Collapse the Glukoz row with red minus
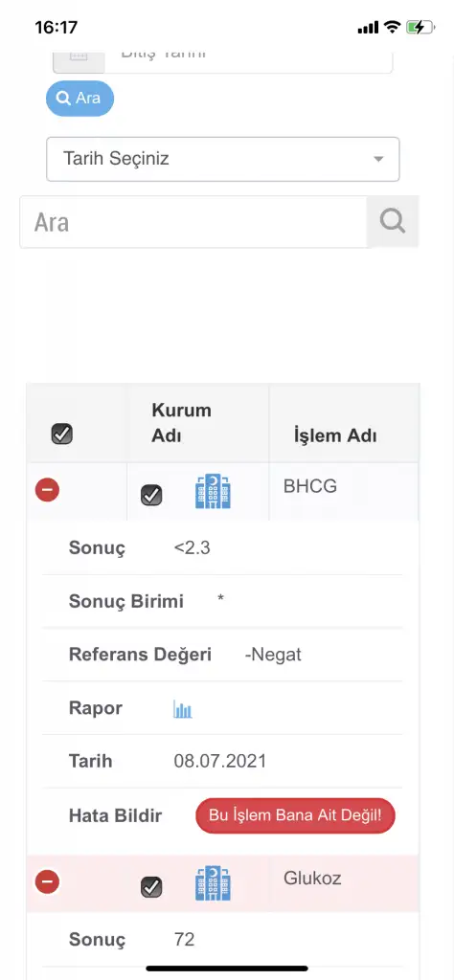The image size is (454, 980). coord(47,881)
